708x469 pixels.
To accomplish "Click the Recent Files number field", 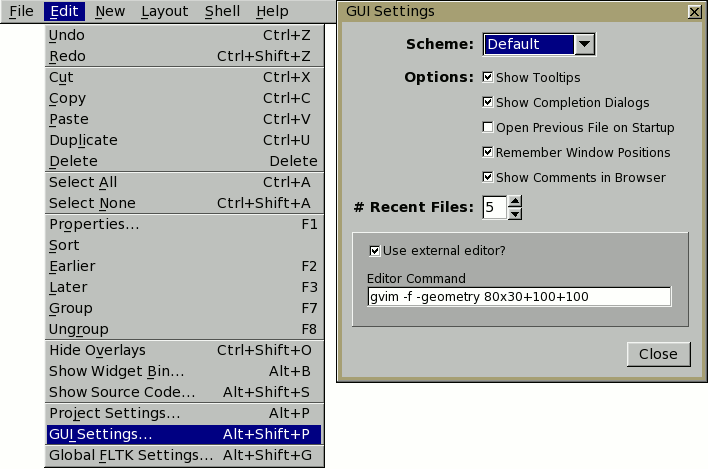I will pyautogui.click(x=494, y=208).
